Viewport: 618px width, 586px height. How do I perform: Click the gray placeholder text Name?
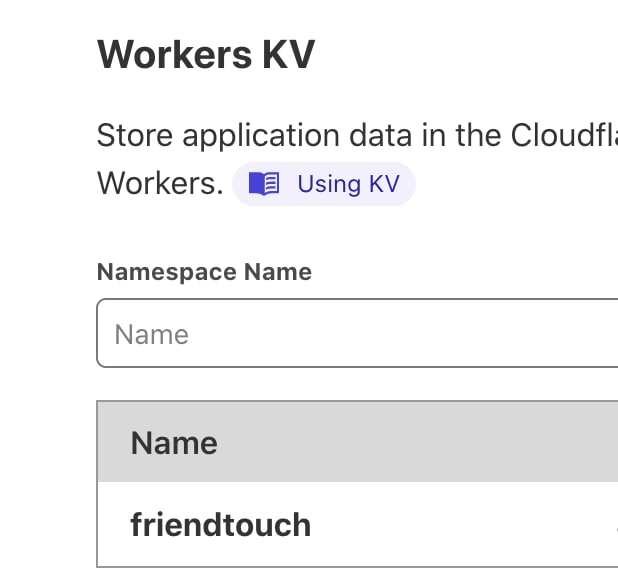(152, 335)
